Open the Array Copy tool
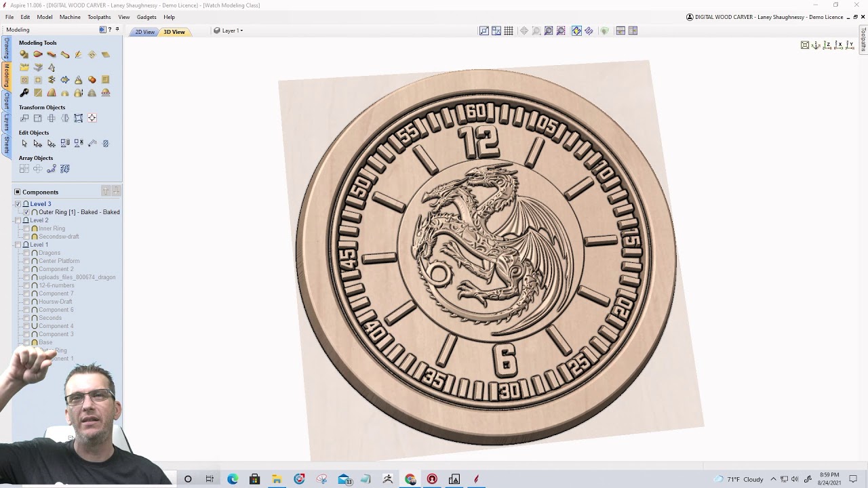This screenshot has width=868, height=488. point(24,169)
